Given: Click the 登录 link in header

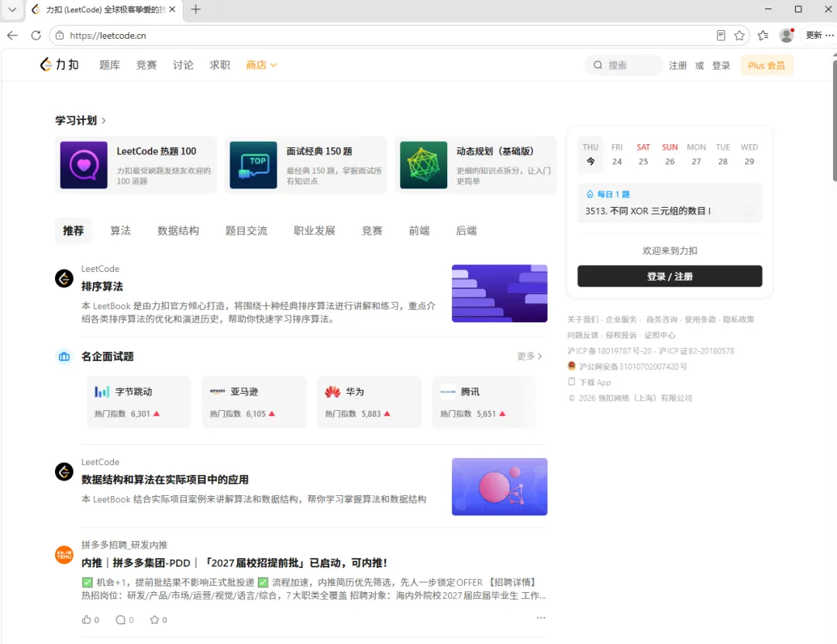Looking at the screenshot, I should pyautogui.click(x=721, y=65).
